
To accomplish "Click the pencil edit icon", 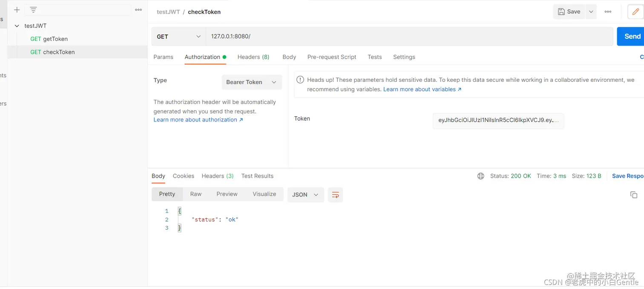I will 635,12.
